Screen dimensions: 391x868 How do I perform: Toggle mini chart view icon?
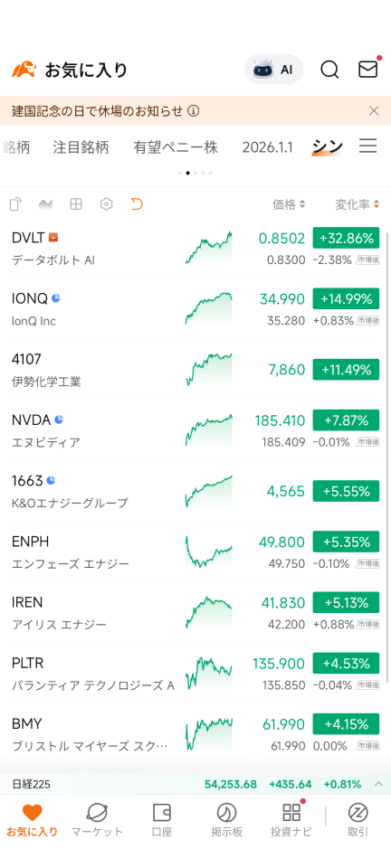[45, 204]
